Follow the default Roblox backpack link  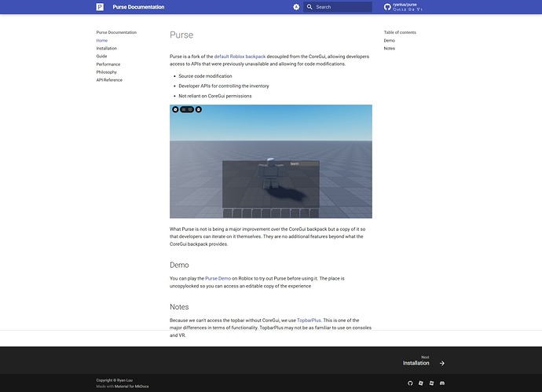pyautogui.click(x=240, y=57)
